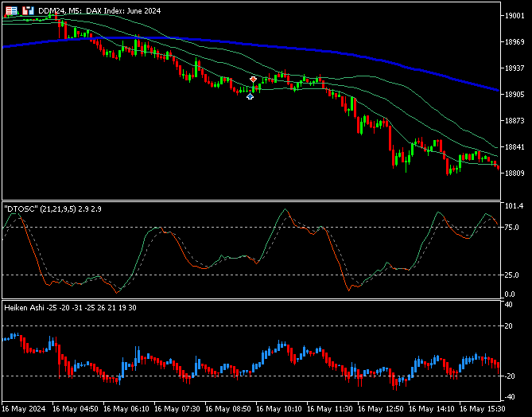Select the red sell arrow trade marker

coord(253,80)
